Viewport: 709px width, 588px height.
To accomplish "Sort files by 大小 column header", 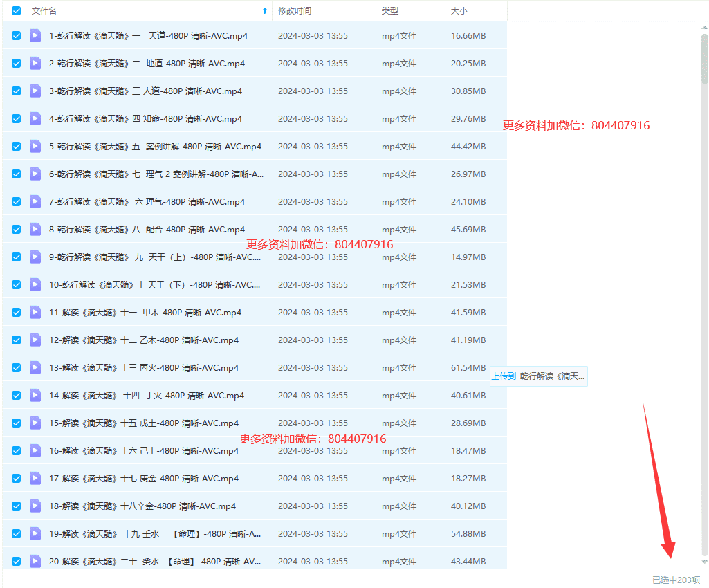I will (459, 11).
